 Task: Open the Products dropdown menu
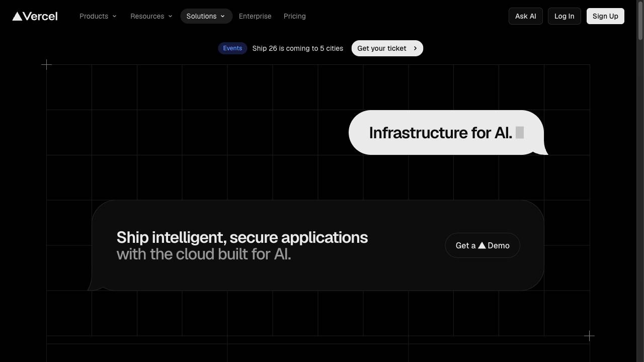(x=98, y=16)
